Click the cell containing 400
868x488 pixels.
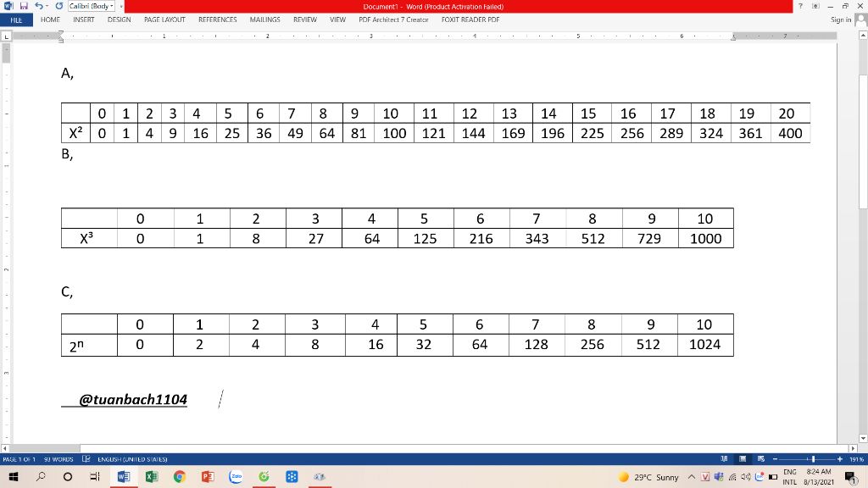790,133
